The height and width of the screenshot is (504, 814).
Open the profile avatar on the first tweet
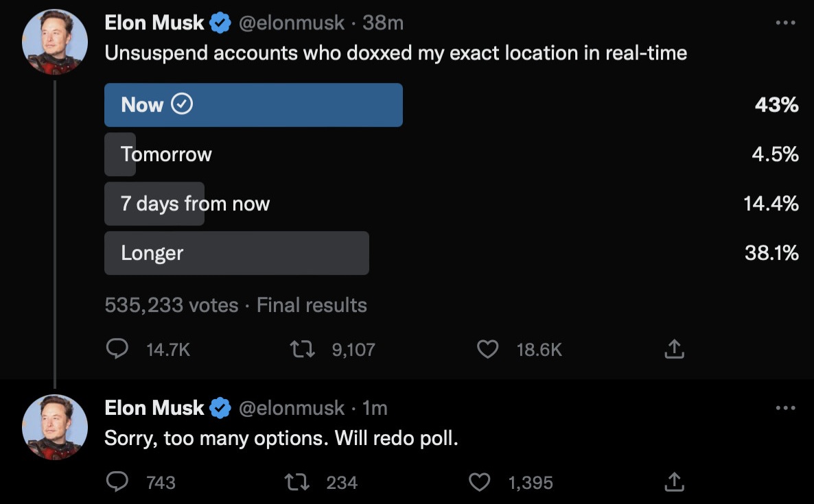point(54,42)
